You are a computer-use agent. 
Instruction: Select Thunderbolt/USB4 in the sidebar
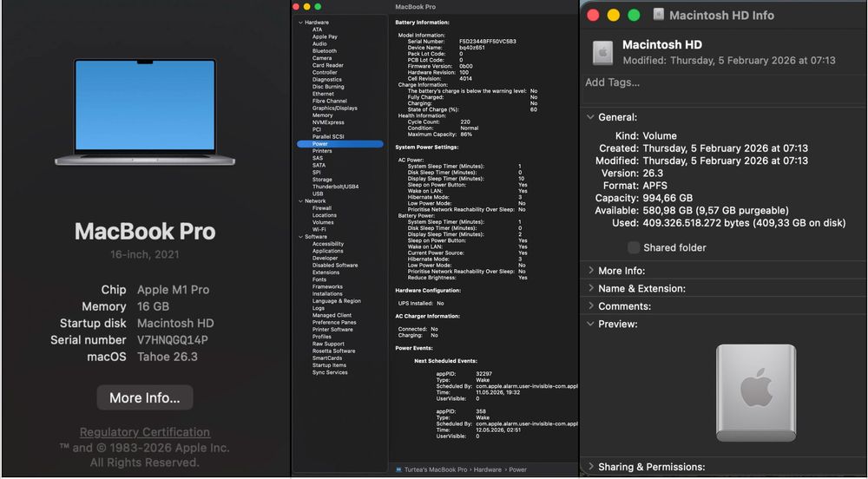[x=335, y=187]
